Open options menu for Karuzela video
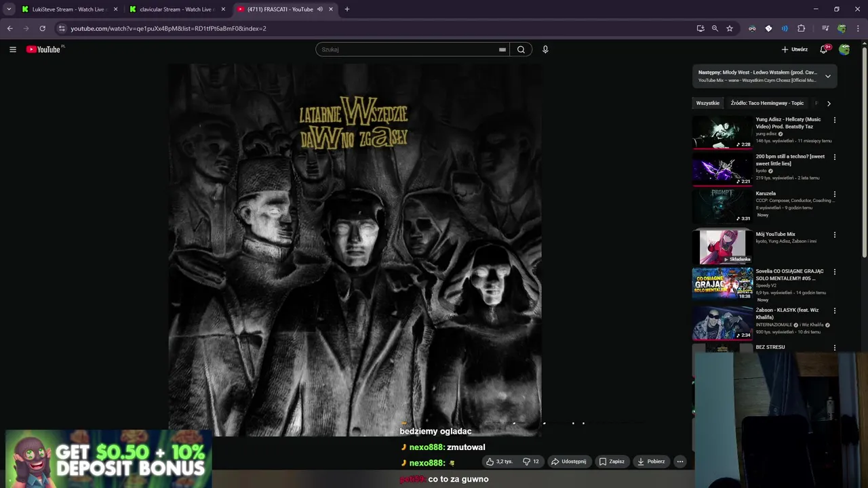Image resolution: width=868 pixels, height=488 pixels. pos(835,194)
